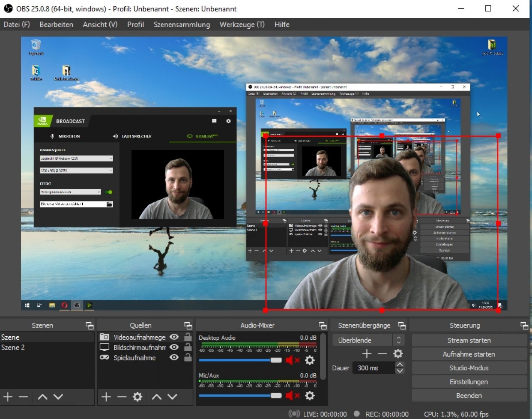
Task: Open the Überblende transition dropdown
Action: (x=368, y=340)
